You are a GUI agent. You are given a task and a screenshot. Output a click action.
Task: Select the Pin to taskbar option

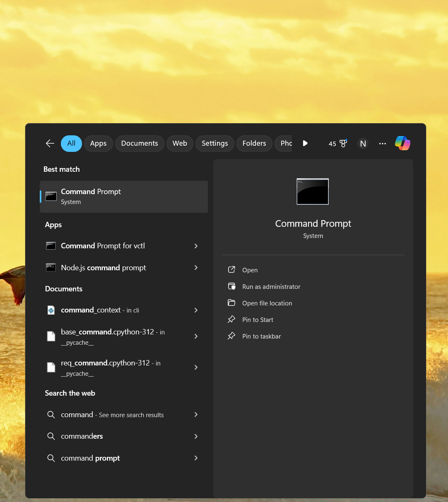coord(261,336)
